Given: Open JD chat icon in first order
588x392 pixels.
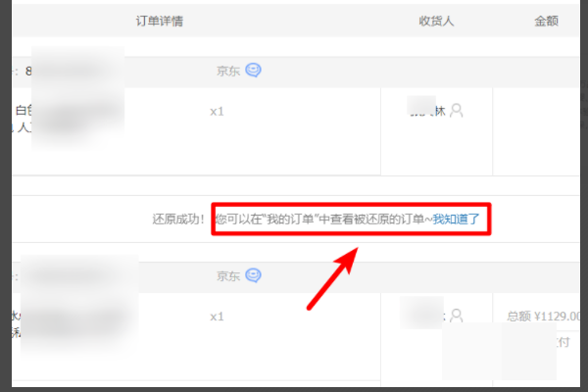Looking at the screenshot, I should (x=254, y=71).
